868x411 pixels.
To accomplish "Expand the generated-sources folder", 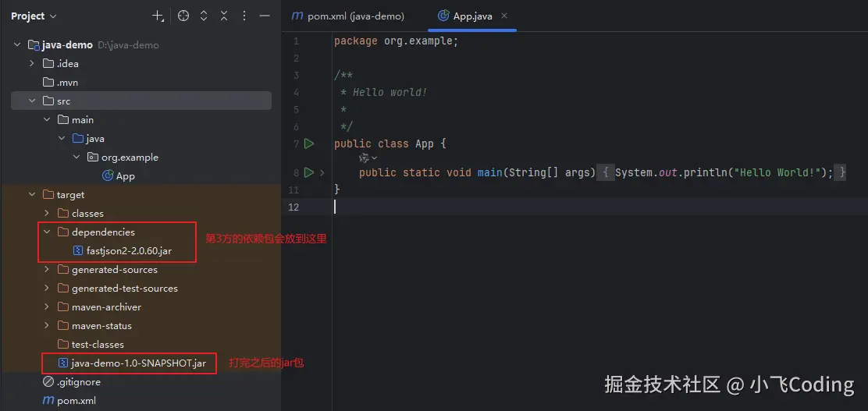I will point(47,270).
